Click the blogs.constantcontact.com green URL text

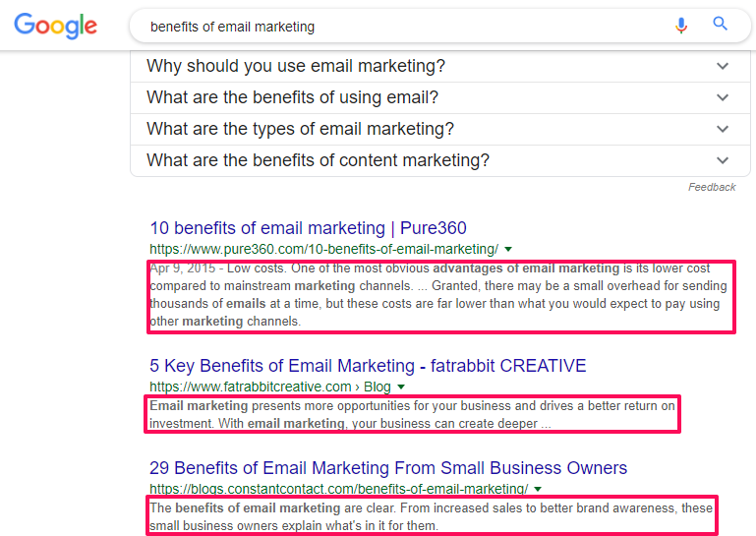338,489
